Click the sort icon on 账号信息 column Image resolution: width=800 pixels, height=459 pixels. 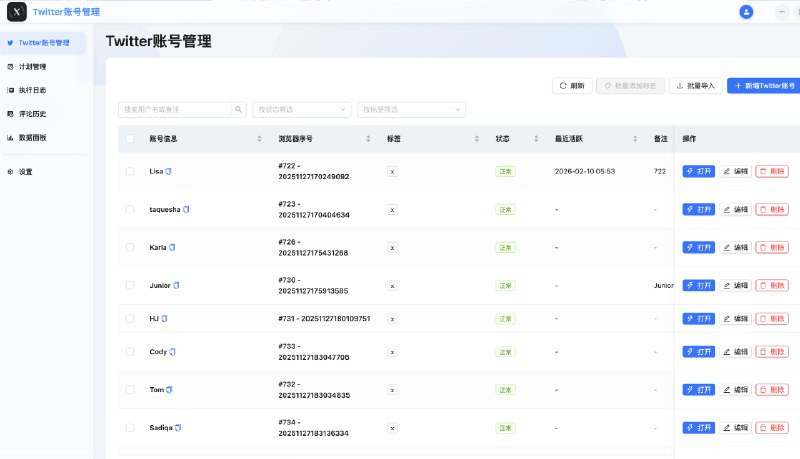259,139
